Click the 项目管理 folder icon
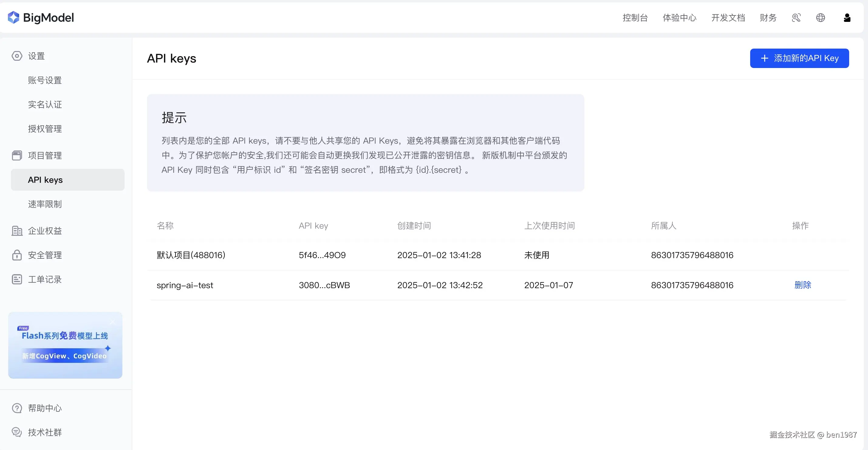Image resolution: width=868 pixels, height=450 pixels. pos(17,155)
